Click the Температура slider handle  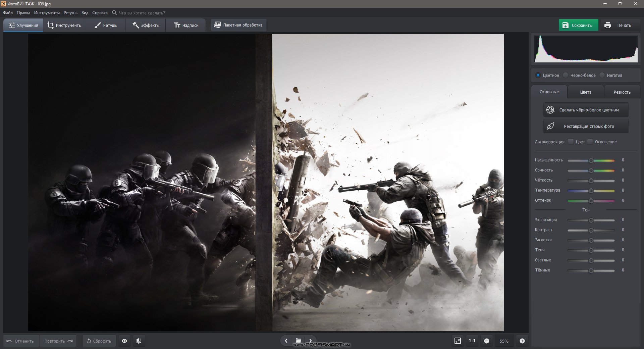(591, 191)
